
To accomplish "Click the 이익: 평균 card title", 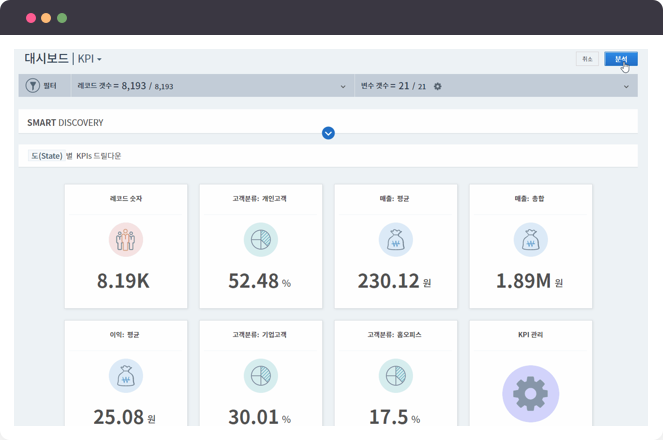I will (x=124, y=335).
